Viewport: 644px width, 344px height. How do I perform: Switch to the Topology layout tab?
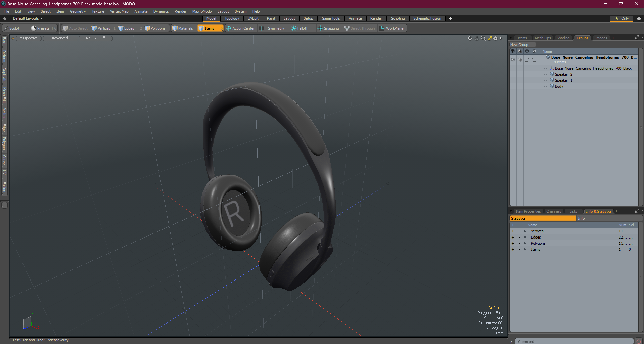232,18
